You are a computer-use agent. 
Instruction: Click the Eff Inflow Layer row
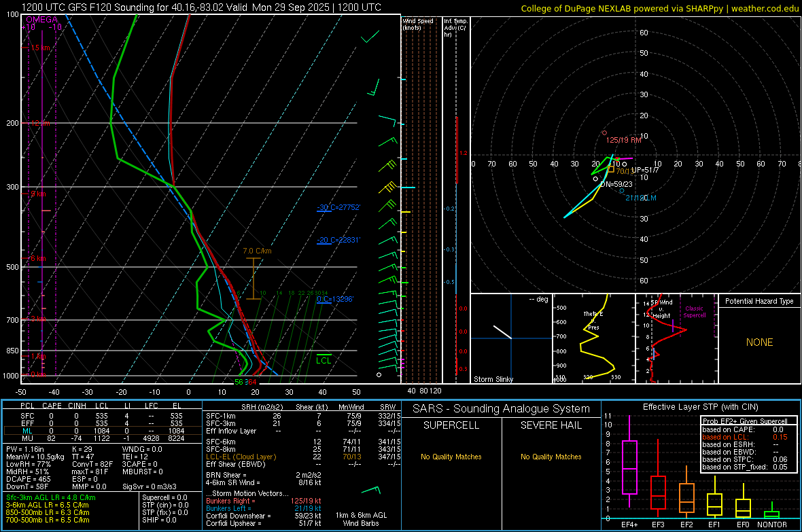pos(303,431)
